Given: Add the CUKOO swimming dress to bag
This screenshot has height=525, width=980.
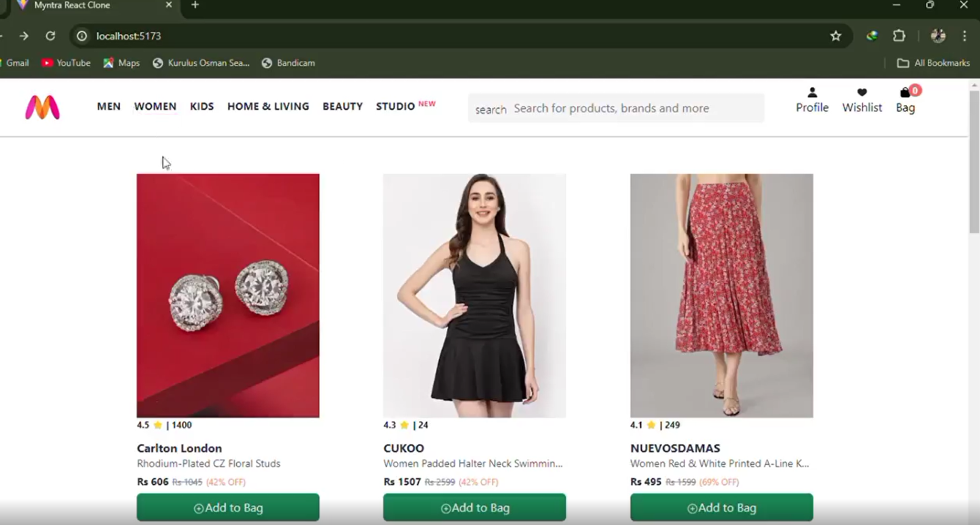Looking at the screenshot, I should point(474,507).
